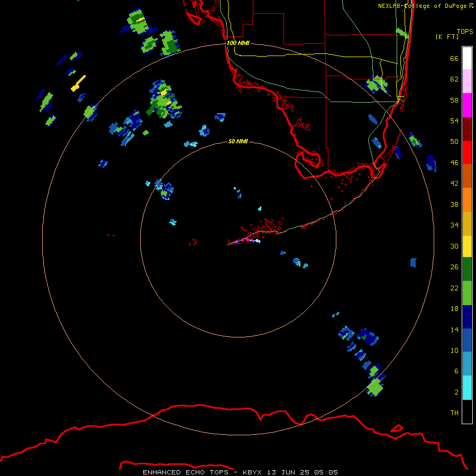Viewport: 476px width, 476px height.
Task: Click legend value 6
Action: [x=456, y=371]
